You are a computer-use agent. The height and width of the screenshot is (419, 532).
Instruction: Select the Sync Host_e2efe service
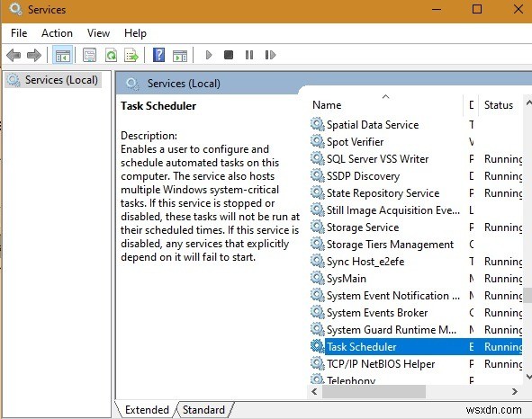coord(365,262)
